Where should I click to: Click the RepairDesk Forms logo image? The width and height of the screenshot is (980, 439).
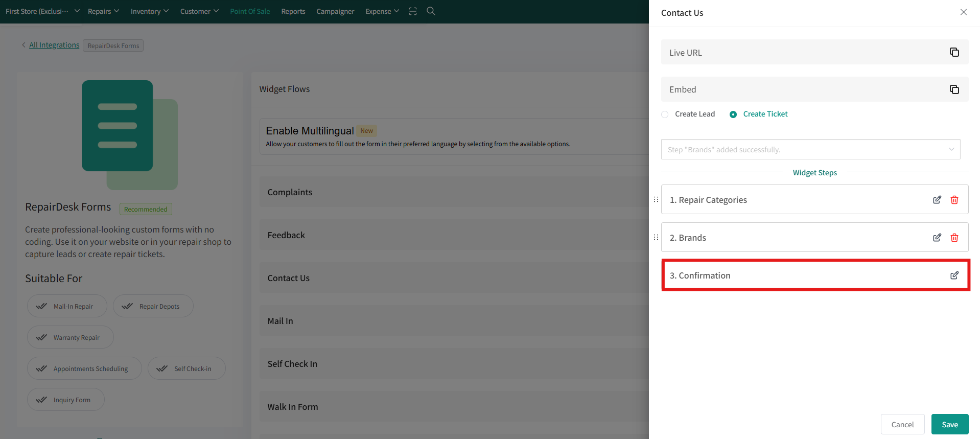click(x=130, y=135)
